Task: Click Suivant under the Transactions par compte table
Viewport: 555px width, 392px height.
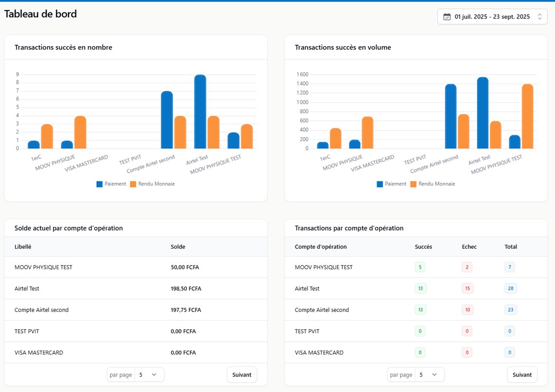Action: pyautogui.click(x=522, y=374)
